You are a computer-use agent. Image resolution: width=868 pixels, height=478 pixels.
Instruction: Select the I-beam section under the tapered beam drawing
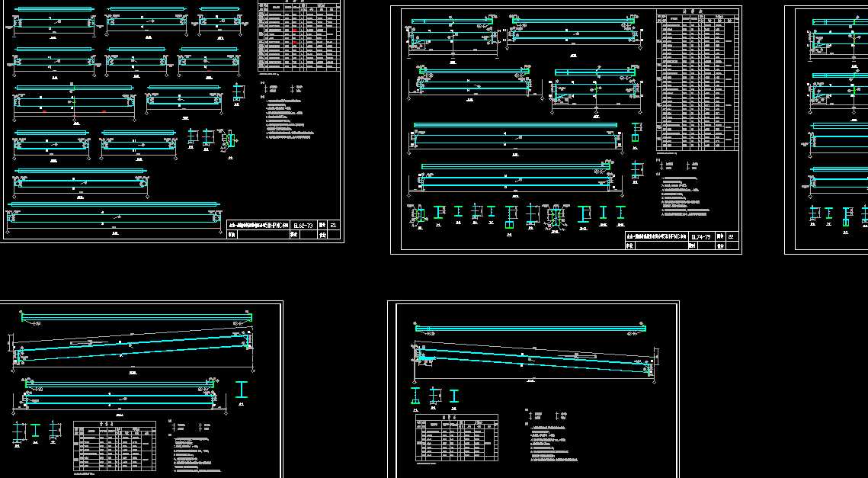pyautogui.click(x=242, y=390)
